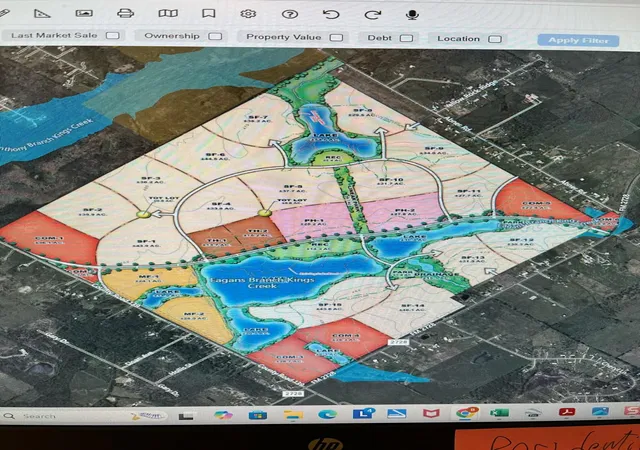
Task: Open the McAfee red shield app
Action: (431, 414)
